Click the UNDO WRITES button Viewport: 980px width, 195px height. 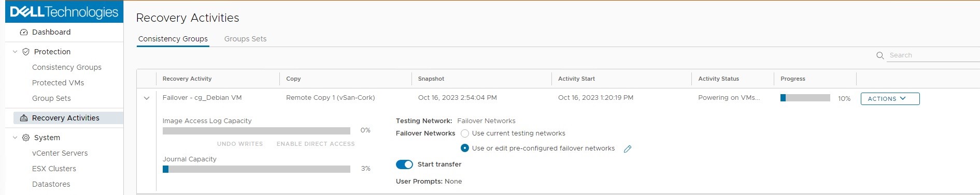click(x=240, y=144)
